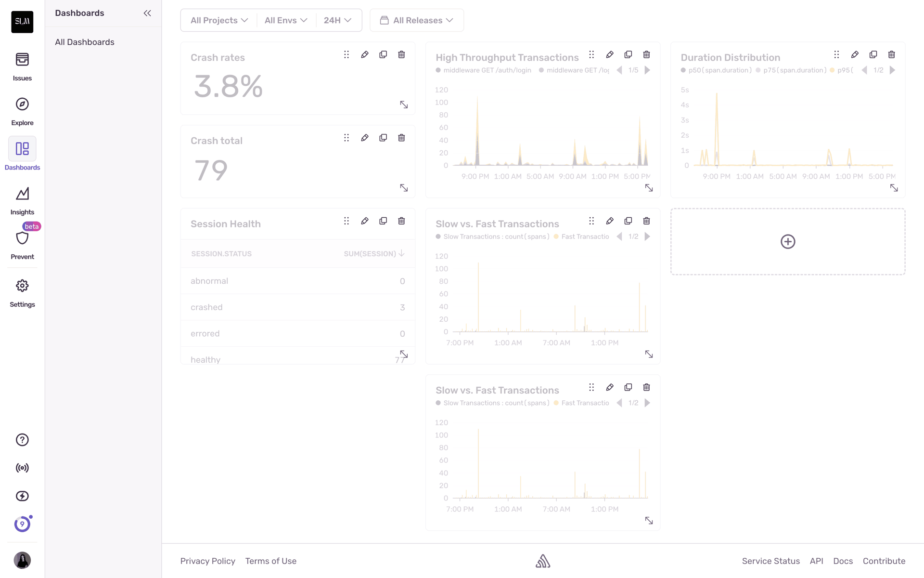This screenshot has width=924, height=578.
Task: Add a new widget with plus button
Action: click(788, 242)
